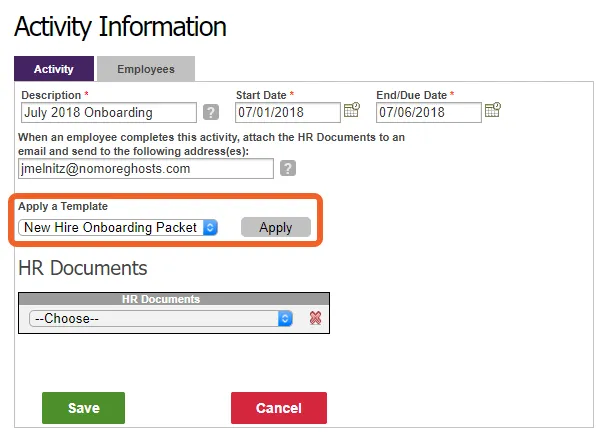The image size is (602, 437).
Task: Remove the HR Documents row with red X
Action: click(x=315, y=318)
